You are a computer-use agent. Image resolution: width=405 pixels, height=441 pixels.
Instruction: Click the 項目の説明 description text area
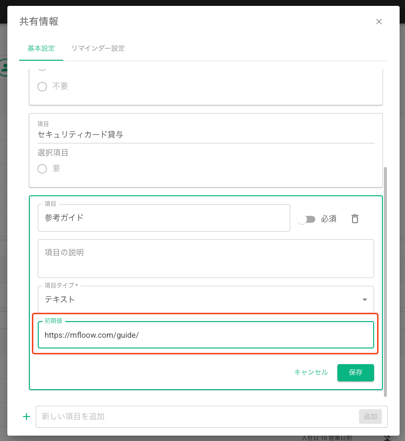point(206,258)
